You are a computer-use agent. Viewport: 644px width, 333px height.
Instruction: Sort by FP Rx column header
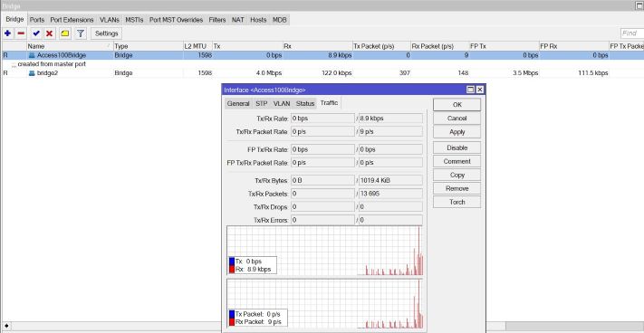pos(573,46)
